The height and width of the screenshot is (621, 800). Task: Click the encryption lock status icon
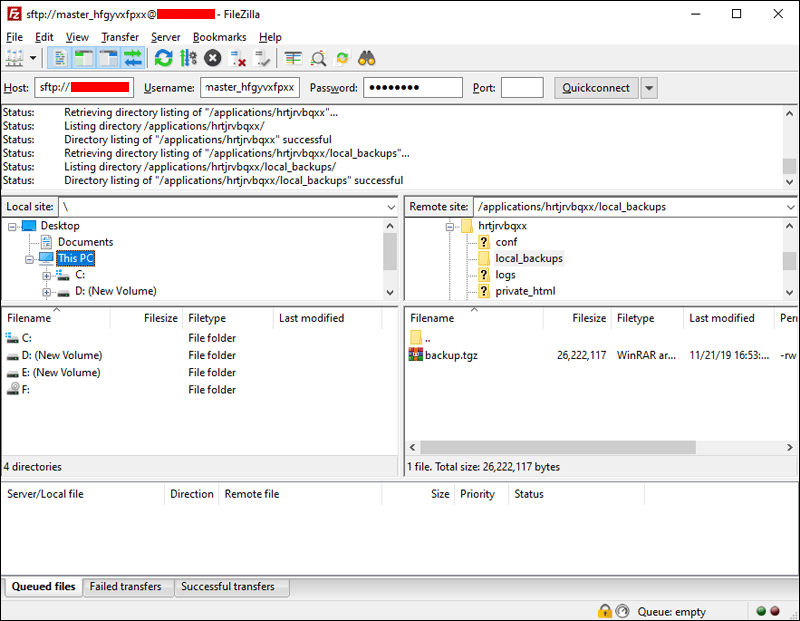pyautogui.click(x=605, y=611)
